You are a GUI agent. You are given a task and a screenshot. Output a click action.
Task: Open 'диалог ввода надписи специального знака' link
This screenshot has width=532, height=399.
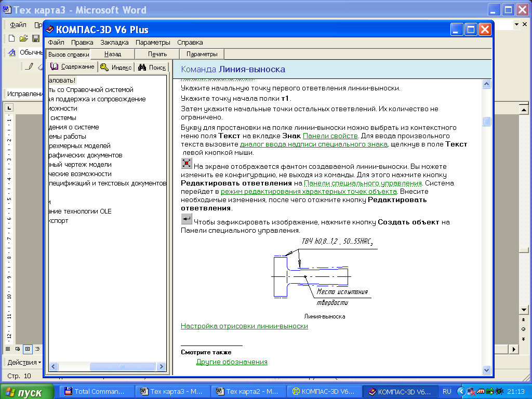pyautogui.click(x=313, y=144)
